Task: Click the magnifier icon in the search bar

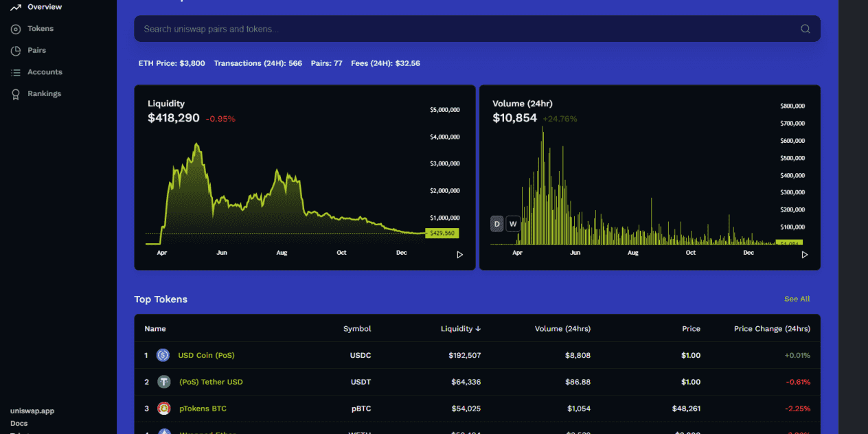Action: point(806,29)
